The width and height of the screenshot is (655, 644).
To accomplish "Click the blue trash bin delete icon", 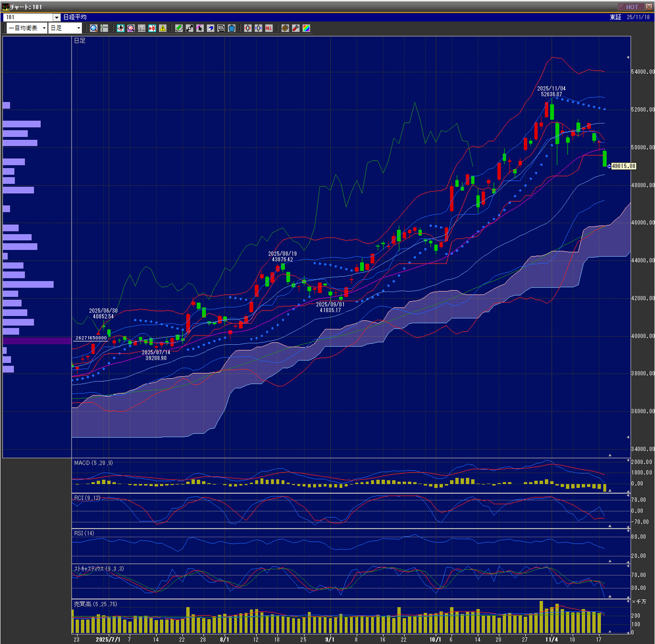I will point(231,28).
